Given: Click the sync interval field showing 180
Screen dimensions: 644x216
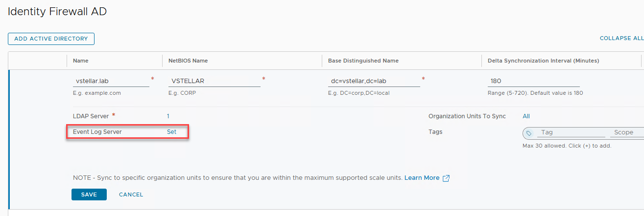Looking at the screenshot, I should pos(533,81).
